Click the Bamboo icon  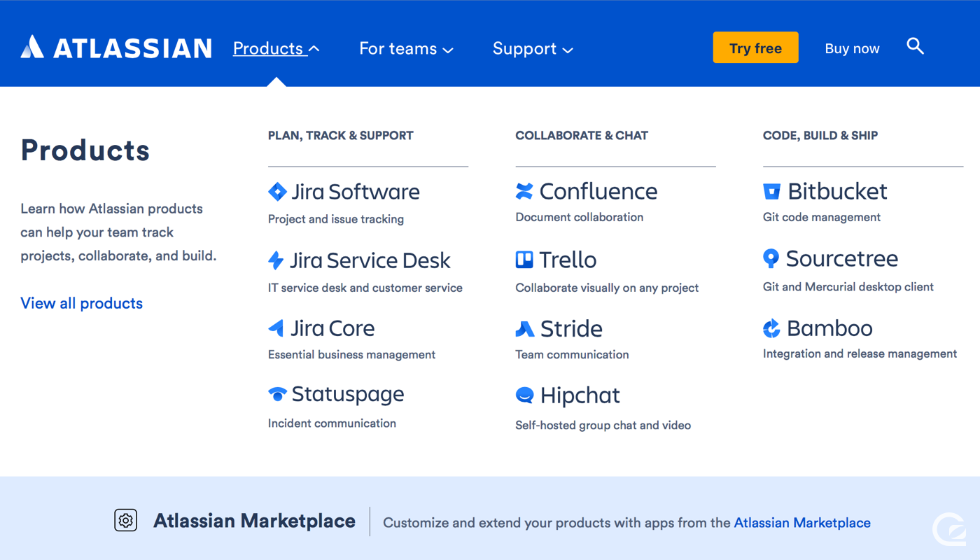coord(771,328)
